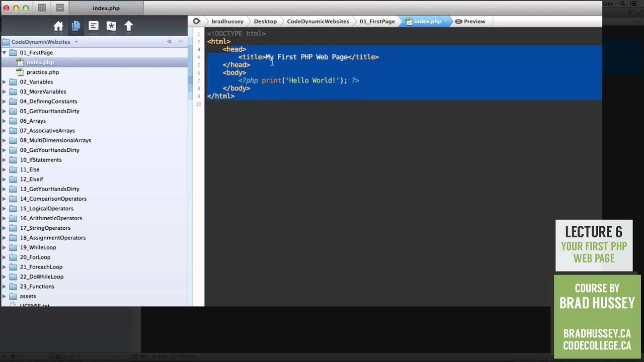The image size is (644, 362).
Task: Click inside the title text 'My First PHP Web Page'
Action: click(306, 57)
